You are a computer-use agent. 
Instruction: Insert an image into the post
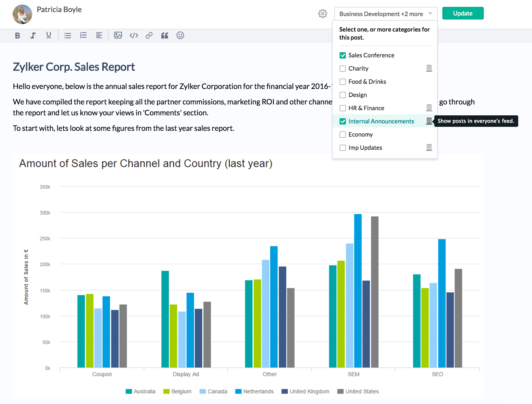point(118,36)
